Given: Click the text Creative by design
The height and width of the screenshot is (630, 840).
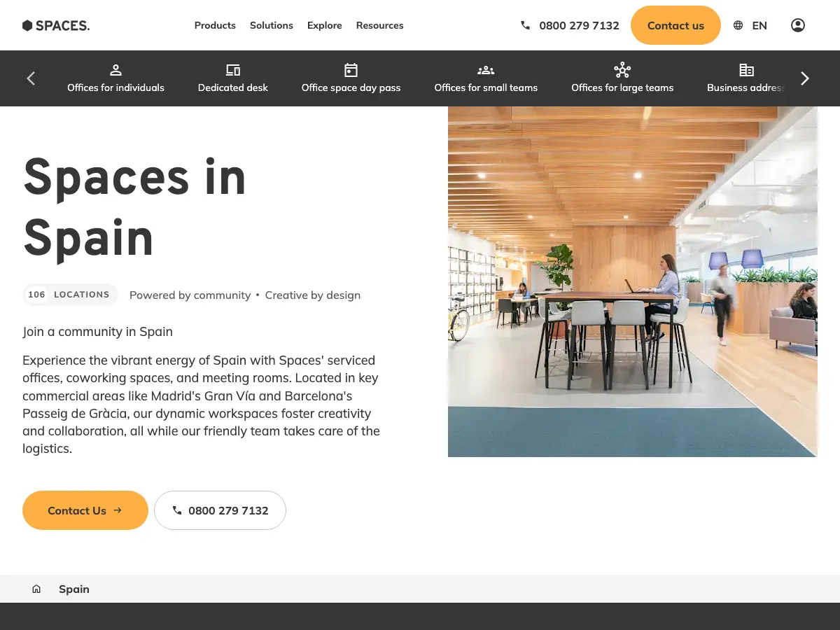Looking at the screenshot, I should click(x=313, y=295).
